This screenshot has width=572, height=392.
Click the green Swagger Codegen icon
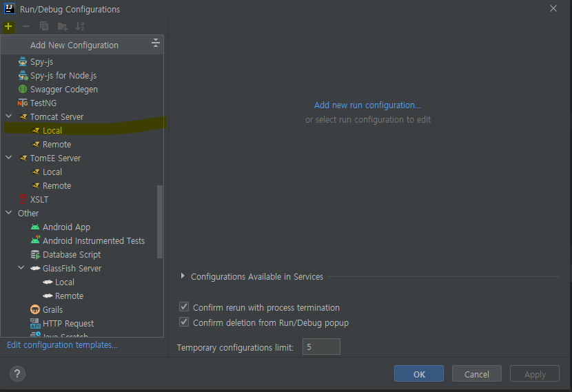click(x=23, y=90)
